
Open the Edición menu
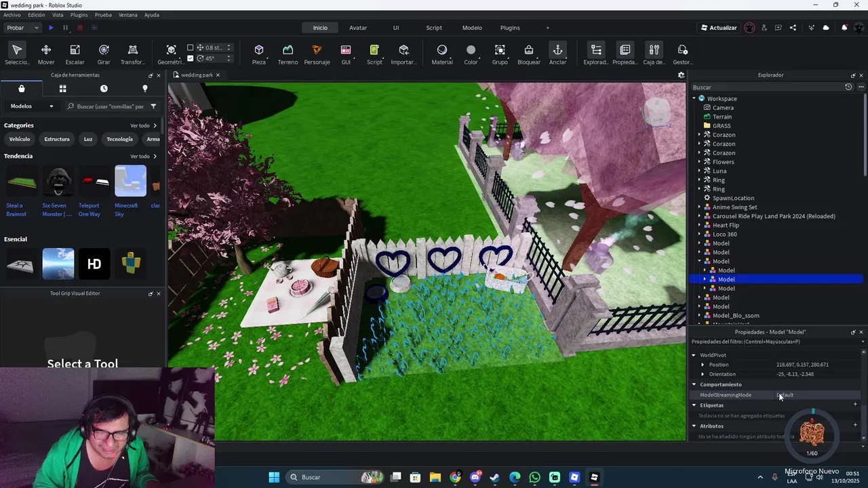click(37, 15)
